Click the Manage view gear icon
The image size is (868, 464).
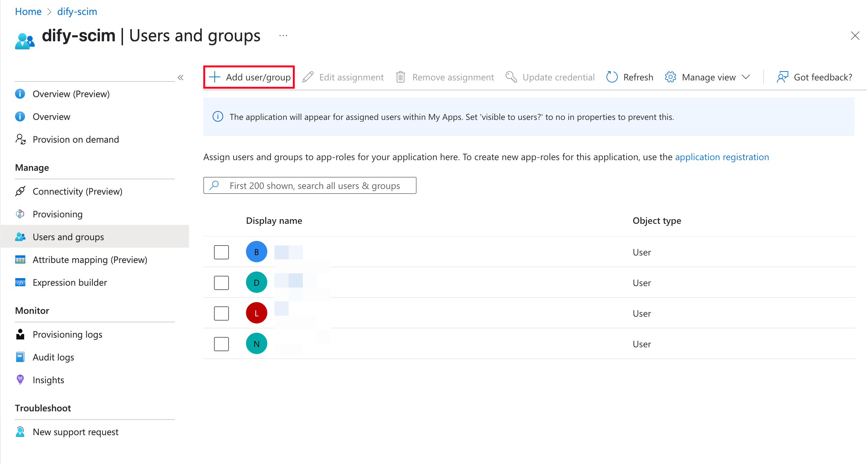click(x=670, y=77)
